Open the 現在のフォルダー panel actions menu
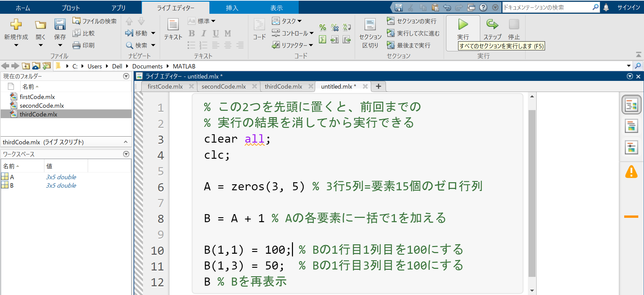Image resolution: width=644 pixels, height=295 pixels. coord(126,76)
